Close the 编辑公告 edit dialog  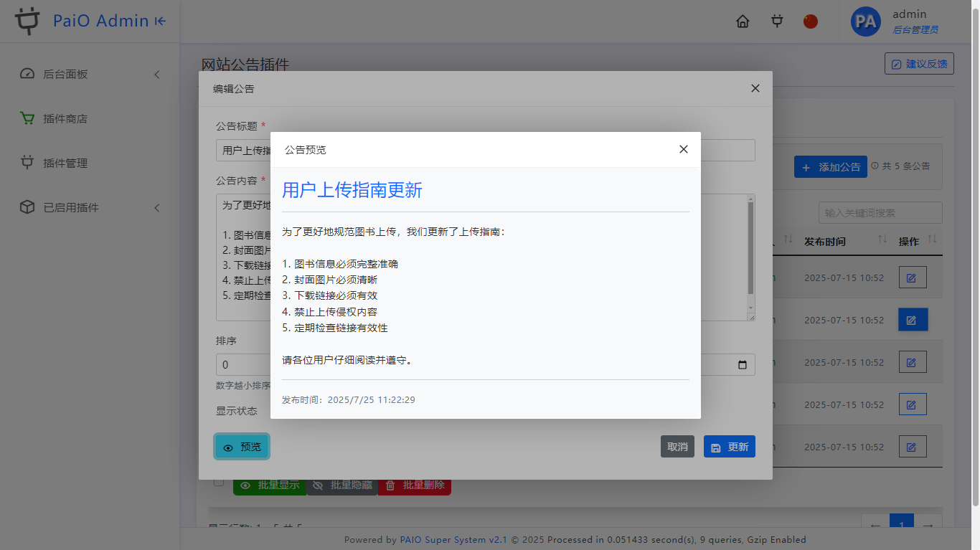755,88
